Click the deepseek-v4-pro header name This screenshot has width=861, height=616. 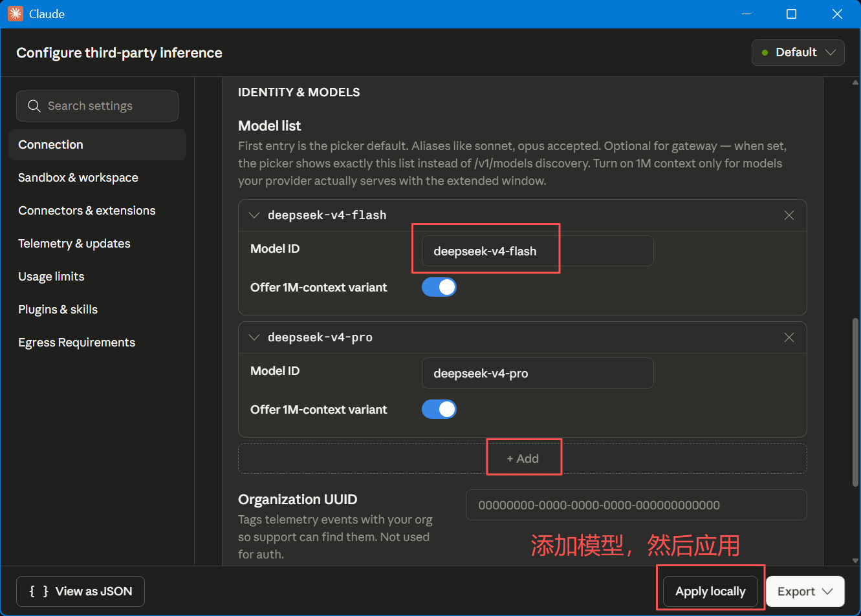(320, 337)
